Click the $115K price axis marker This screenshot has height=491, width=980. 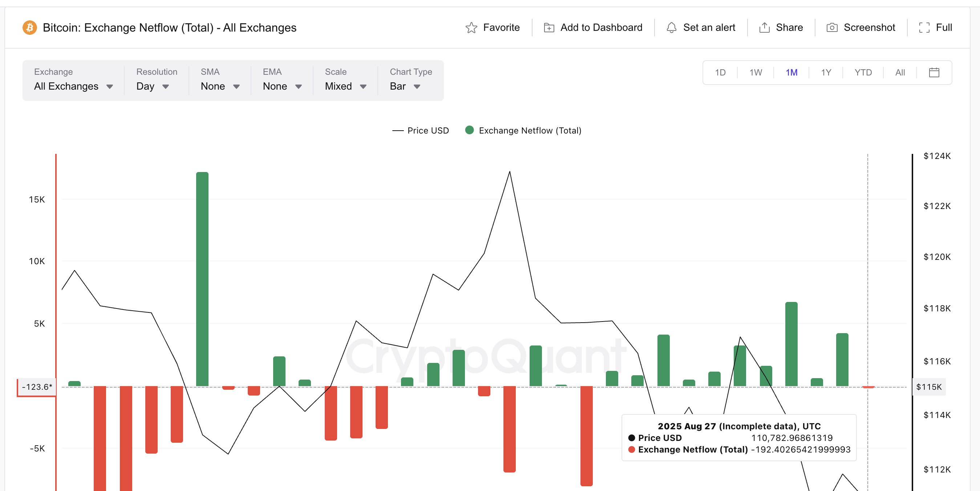[x=929, y=387]
